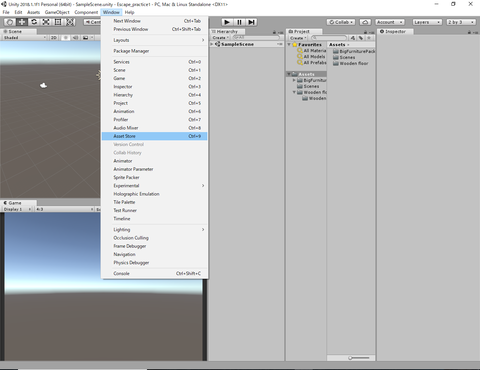Open the cloud Services button
The image size is (480, 370).
(x=365, y=22)
